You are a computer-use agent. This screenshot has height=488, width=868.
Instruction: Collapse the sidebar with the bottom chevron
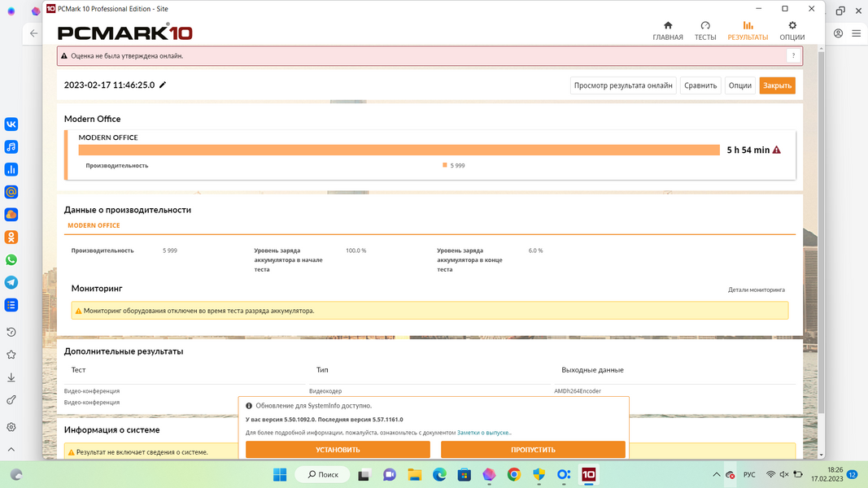point(11,449)
